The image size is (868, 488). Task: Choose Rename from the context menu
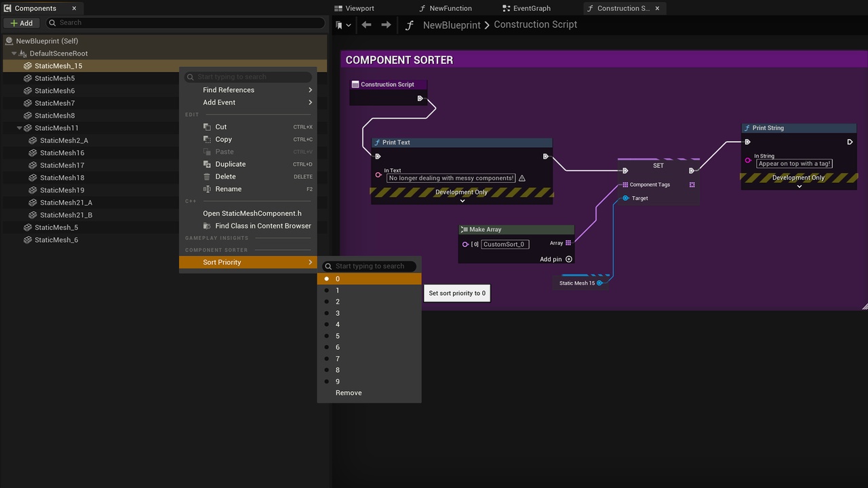pyautogui.click(x=249, y=189)
